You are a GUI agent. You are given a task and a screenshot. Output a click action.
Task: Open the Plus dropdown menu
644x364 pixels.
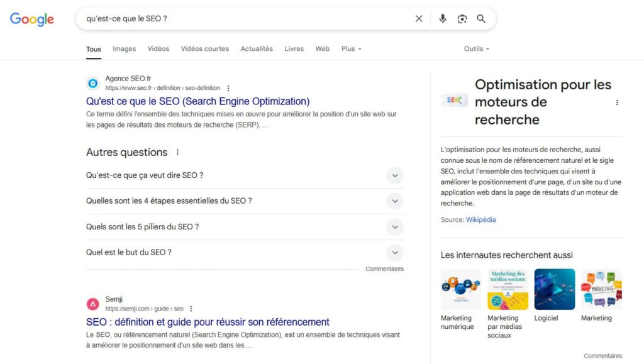pos(351,49)
